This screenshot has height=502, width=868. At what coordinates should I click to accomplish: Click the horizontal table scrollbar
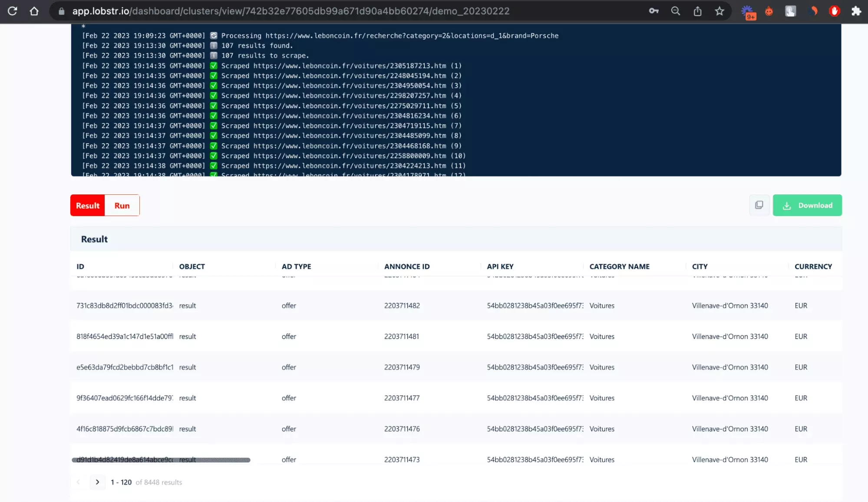coord(161,460)
